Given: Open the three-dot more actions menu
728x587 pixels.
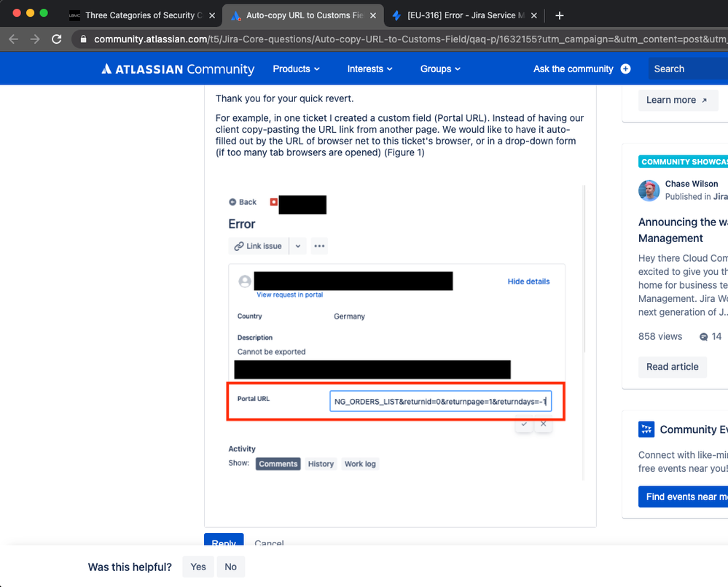Looking at the screenshot, I should pos(319,246).
